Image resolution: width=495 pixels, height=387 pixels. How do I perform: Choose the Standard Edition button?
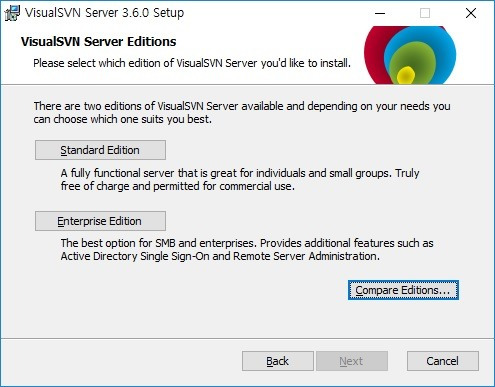click(100, 150)
